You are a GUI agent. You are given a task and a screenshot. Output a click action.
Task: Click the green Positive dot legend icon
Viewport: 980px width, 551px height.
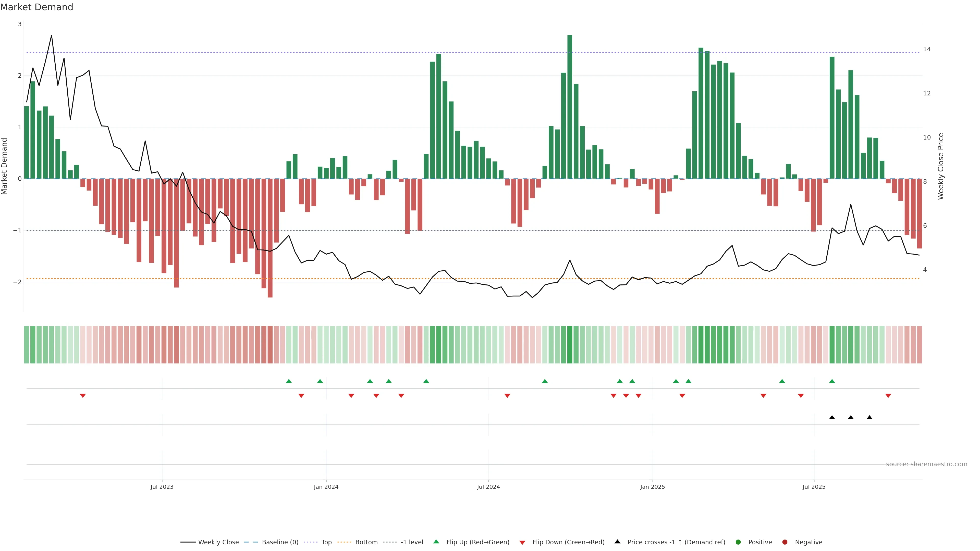tap(738, 542)
